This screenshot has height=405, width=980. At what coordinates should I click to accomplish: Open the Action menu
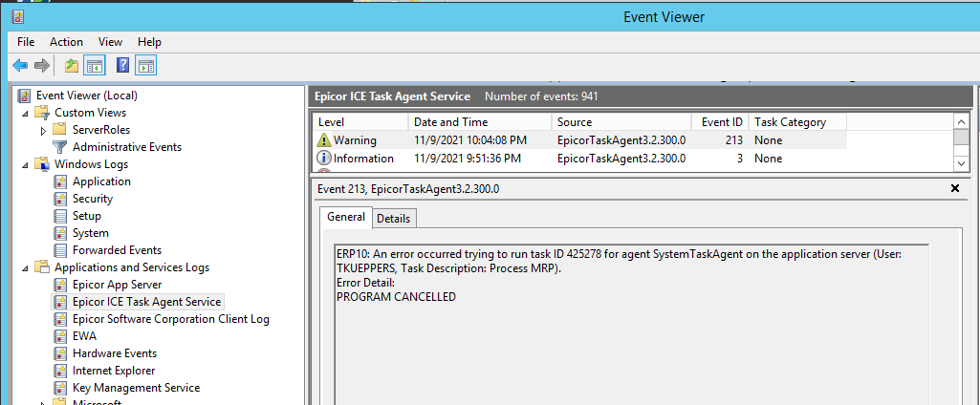(x=66, y=42)
